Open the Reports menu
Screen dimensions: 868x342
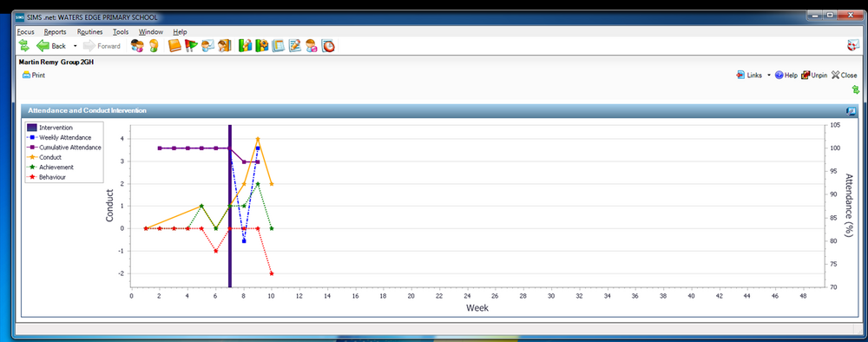click(x=56, y=31)
